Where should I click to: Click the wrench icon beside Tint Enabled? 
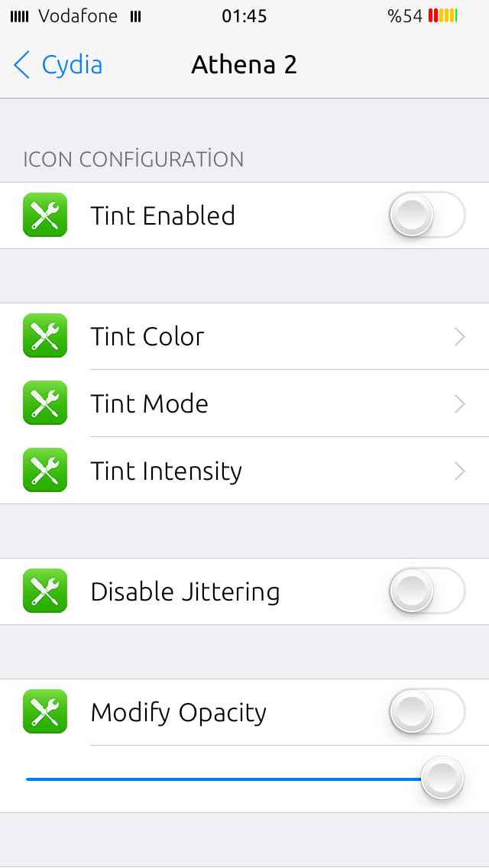[x=45, y=215]
